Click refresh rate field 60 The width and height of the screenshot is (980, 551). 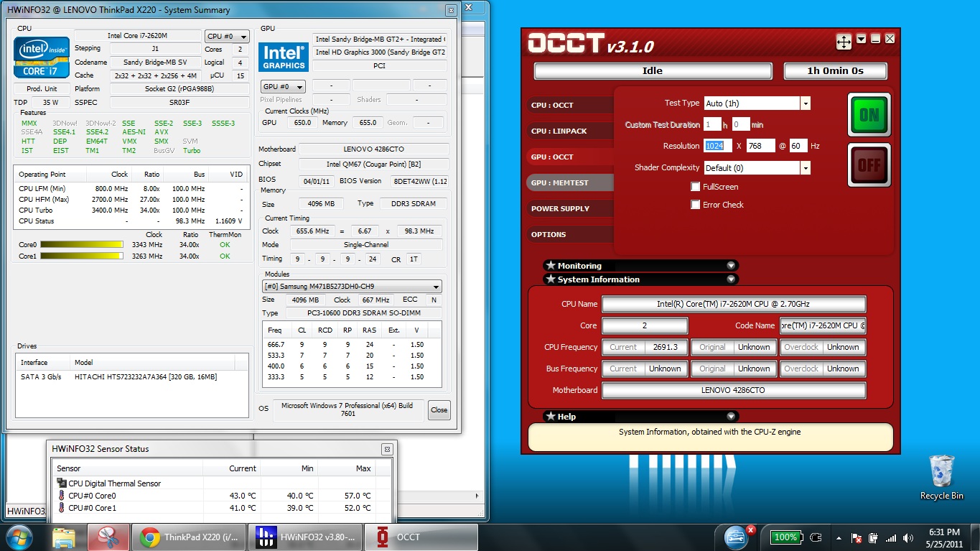pyautogui.click(x=798, y=146)
